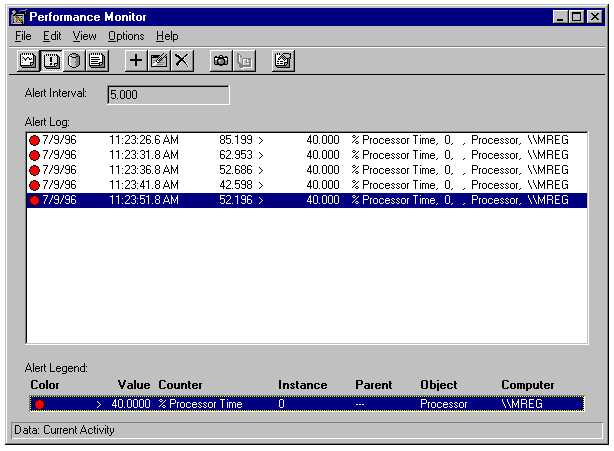This screenshot has height=451, width=614.
Task: Select the Alert view toolbar icon
Action: tap(51, 61)
